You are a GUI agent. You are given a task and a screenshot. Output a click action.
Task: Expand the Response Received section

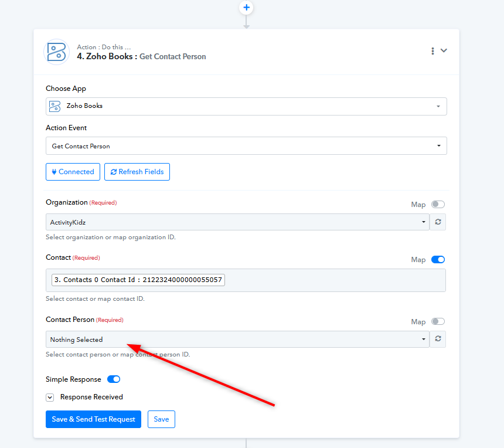[50, 398]
